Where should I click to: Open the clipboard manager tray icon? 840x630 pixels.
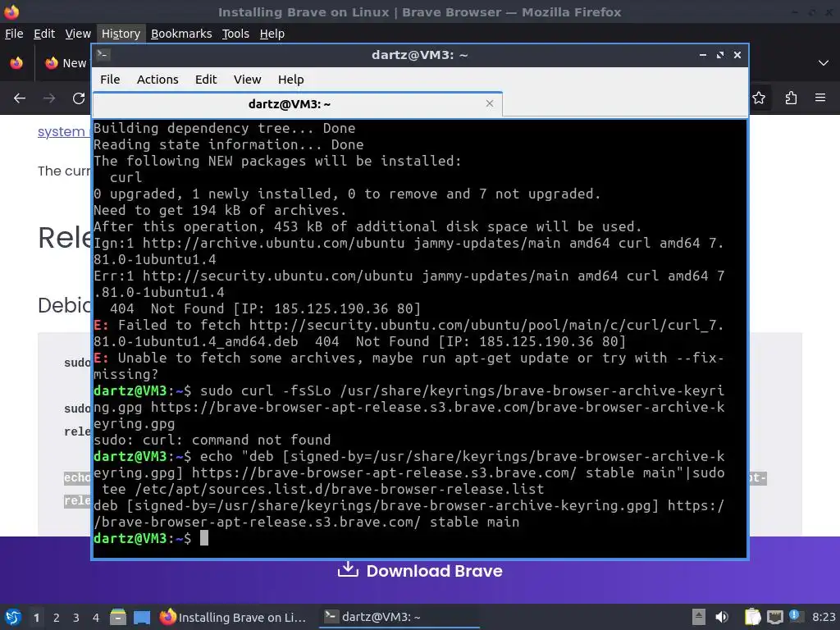click(x=753, y=617)
